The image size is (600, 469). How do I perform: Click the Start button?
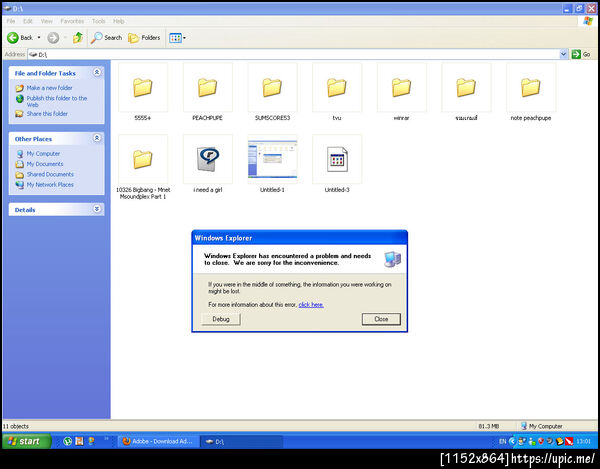pos(25,441)
